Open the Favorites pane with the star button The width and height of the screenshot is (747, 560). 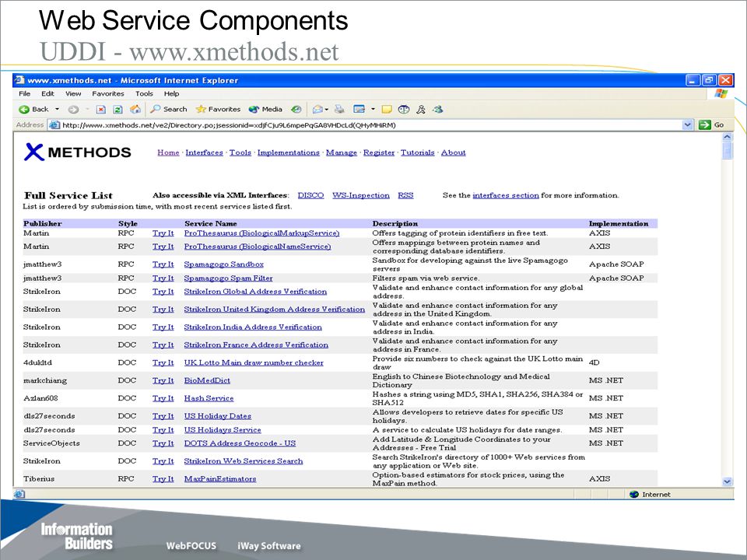tap(218, 110)
